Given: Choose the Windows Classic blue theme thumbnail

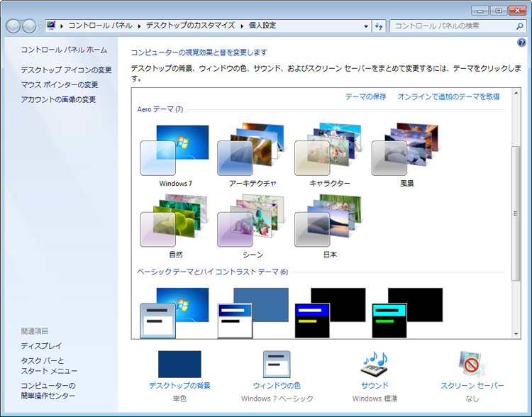Looking at the screenshot, I should [x=253, y=313].
